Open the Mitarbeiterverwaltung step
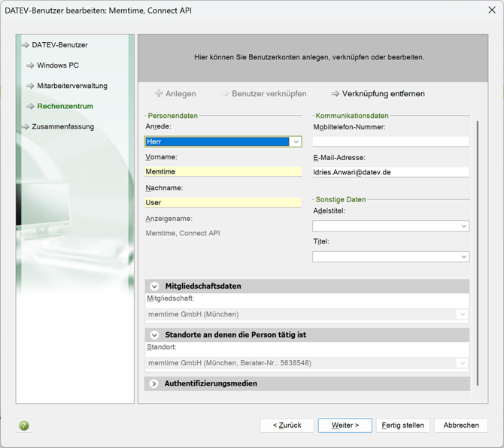Viewport: 504px width, 448px height. pos(71,86)
